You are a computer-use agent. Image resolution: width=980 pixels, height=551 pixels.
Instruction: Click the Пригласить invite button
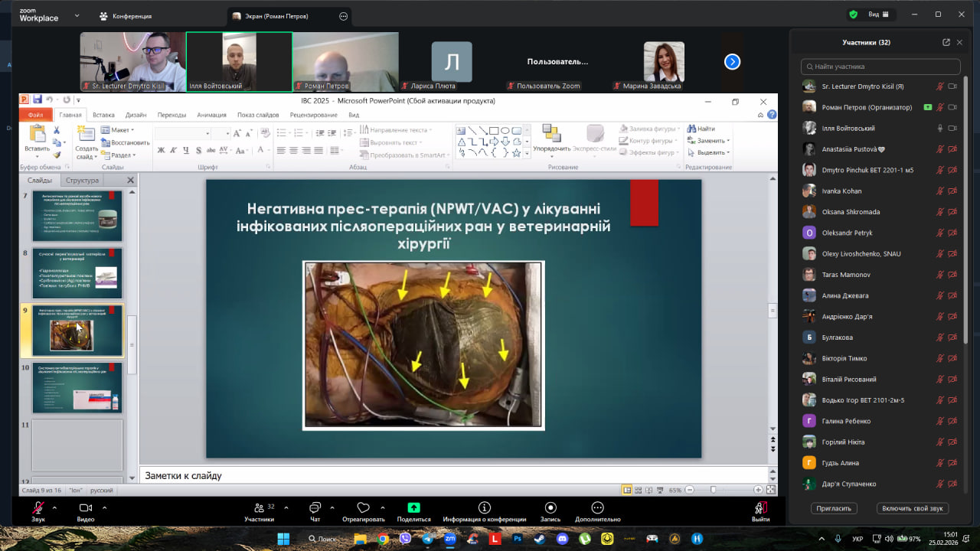click(x=834, y=508)
